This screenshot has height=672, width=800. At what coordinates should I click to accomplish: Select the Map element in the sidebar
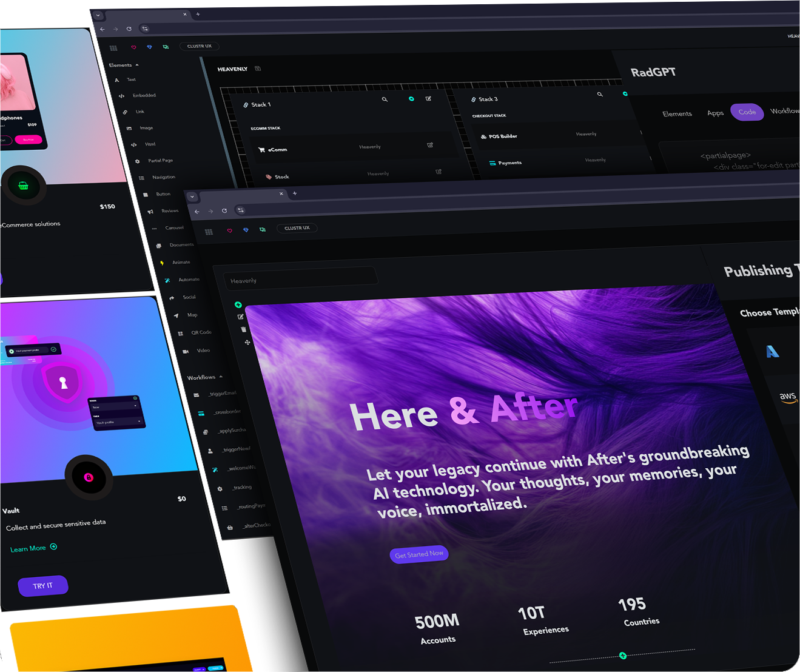click(192, 315)
